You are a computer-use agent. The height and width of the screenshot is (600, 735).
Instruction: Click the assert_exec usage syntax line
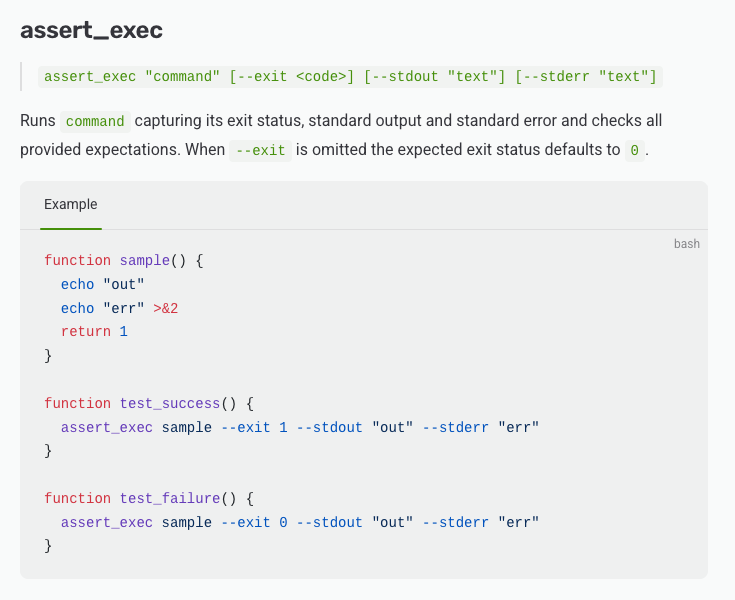click(x=350, y=76)
